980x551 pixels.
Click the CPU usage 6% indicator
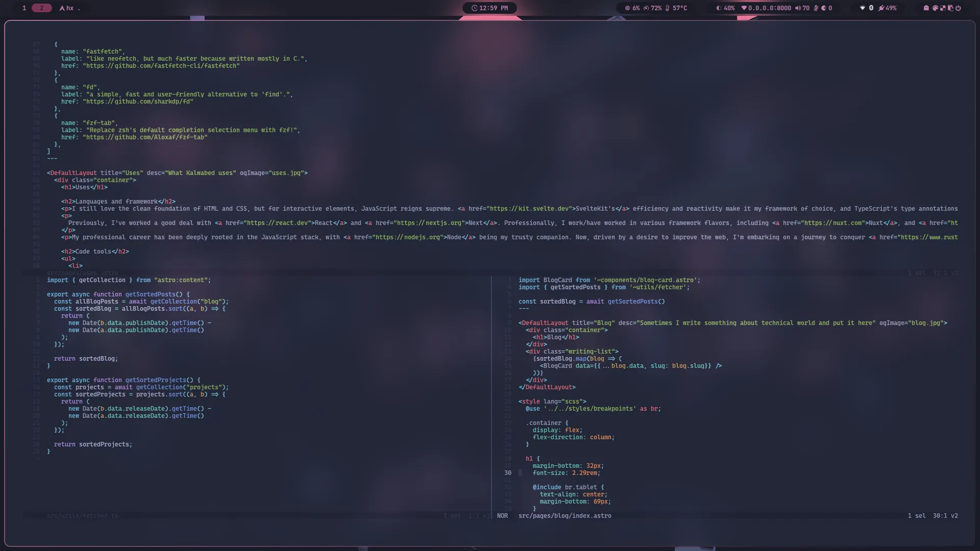coord(632,8)
